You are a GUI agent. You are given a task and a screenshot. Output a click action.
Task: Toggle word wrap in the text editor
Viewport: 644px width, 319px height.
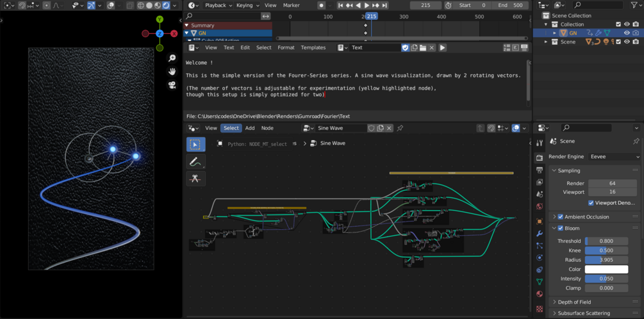tap(515, 47)
